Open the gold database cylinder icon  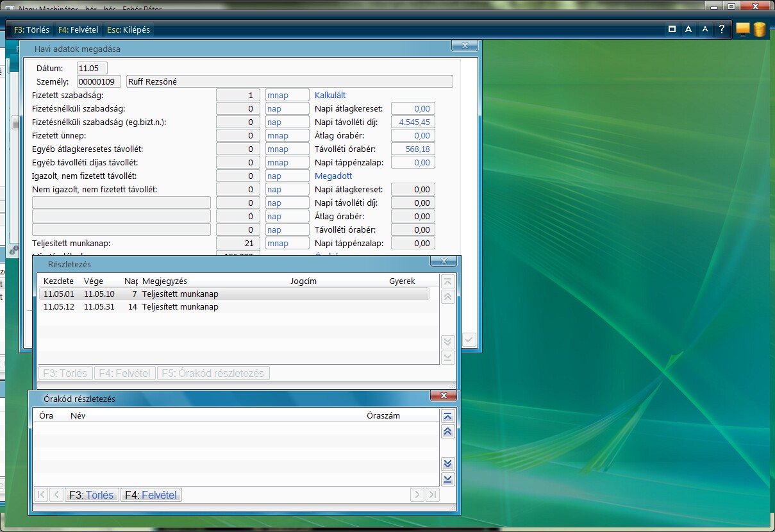[760, 29]
